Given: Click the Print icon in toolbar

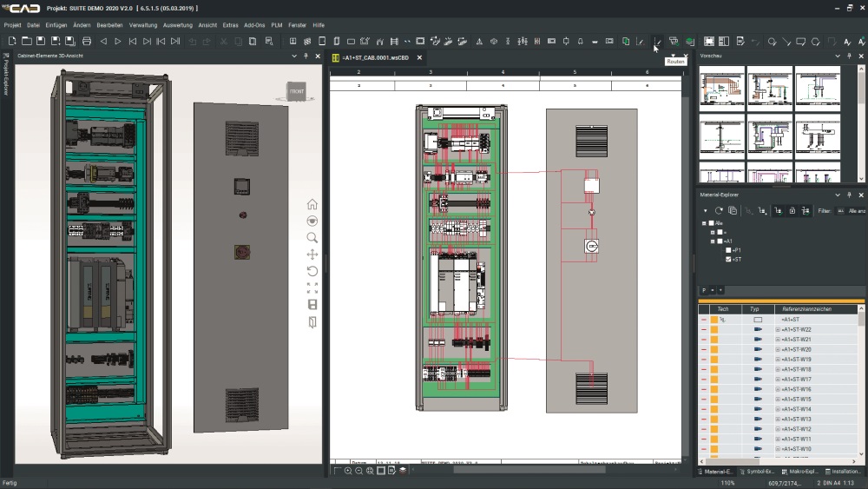Looking at the screenshot, I should (86, 41).
